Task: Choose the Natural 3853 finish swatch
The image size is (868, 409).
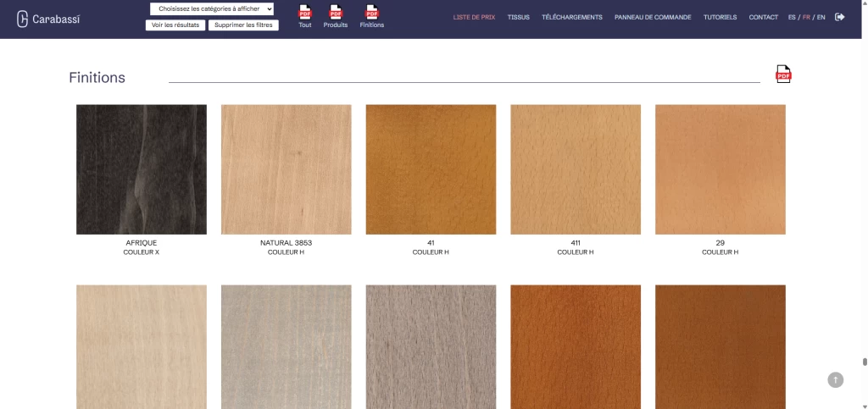Action: click(x=286, y=169)
